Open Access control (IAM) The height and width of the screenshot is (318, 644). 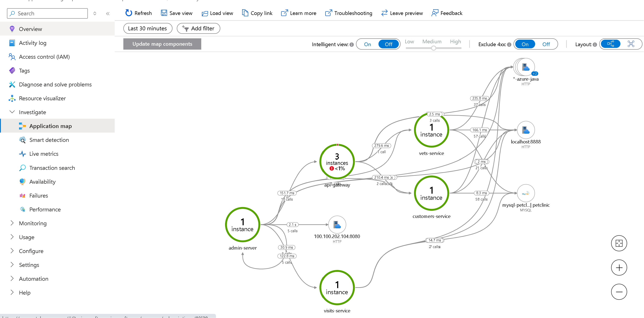[x=57, y=57]
